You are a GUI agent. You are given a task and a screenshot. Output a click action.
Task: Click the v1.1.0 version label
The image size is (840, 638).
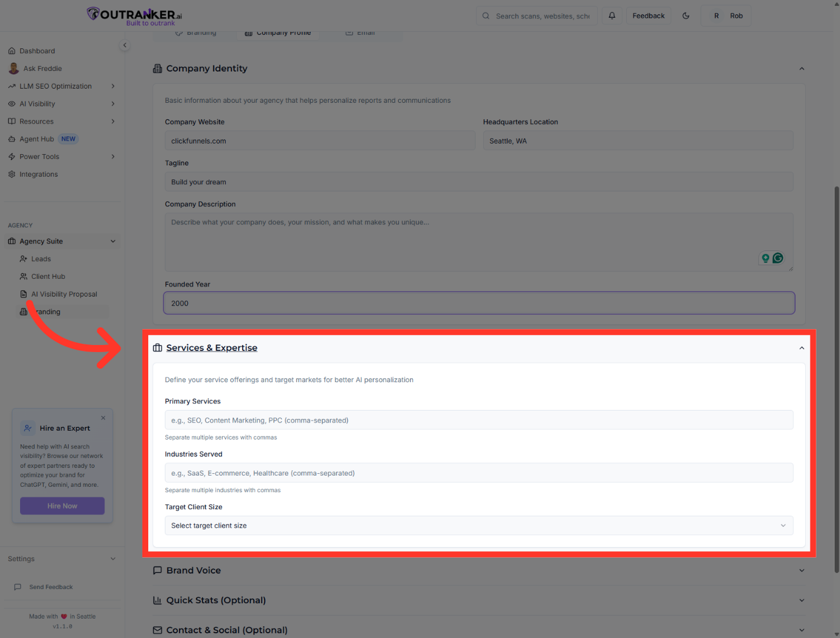click(63, 627)
